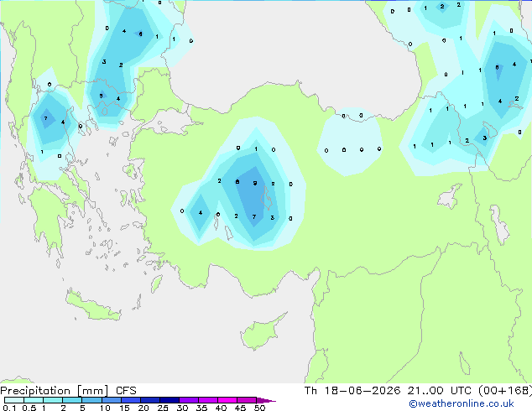The height and width of the screenshot is (411, 532).
Task: Click the legend scale label "40"
Action: tap(221, 408)
